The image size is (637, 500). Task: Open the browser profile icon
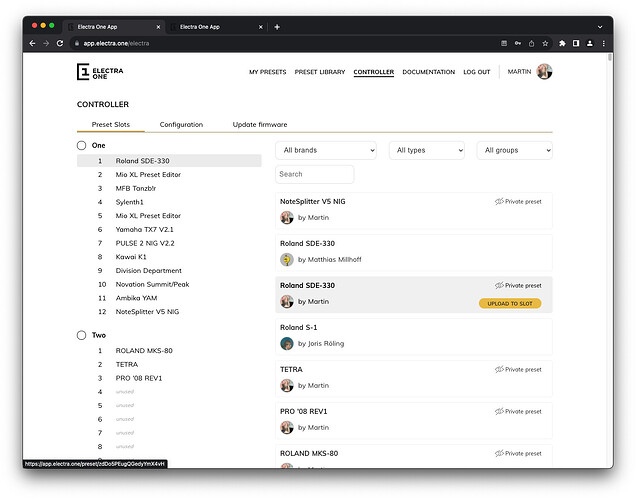[x=589, y=43]
